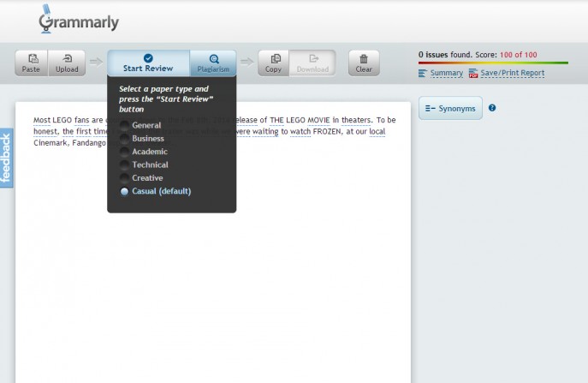Image resolution: width=588 pixels, height=383 pixels.
Task: Click the underlined word 'theaters' in editor
Action: tap(356, 120)
